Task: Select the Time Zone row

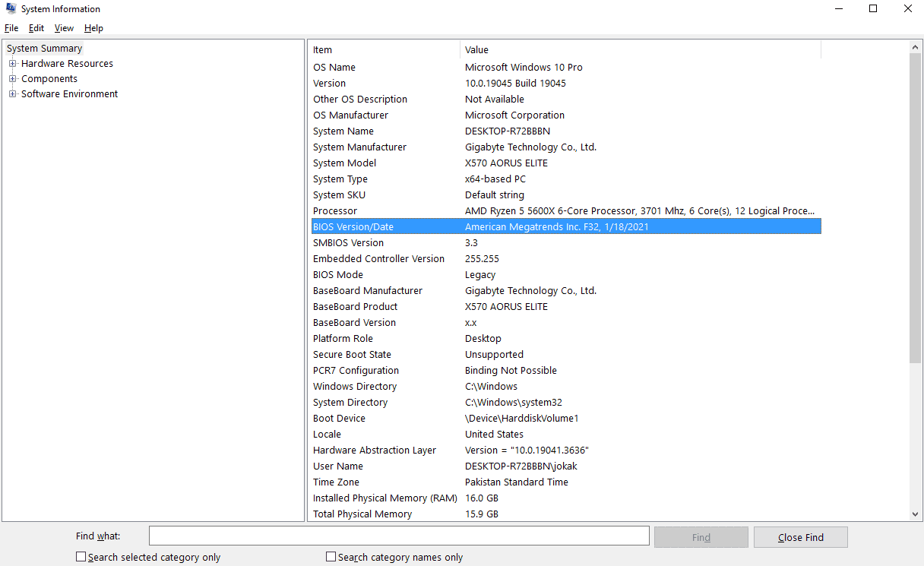Action: click(x=565, y=482)
